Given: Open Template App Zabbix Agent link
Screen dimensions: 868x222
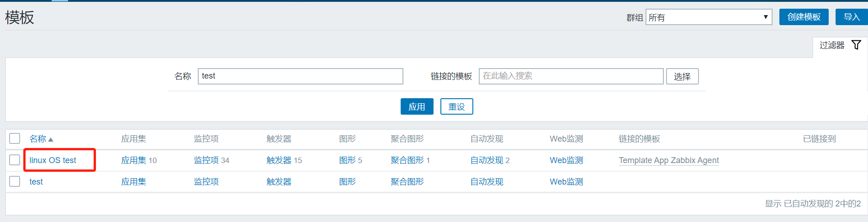Looking at the screenshot, I should 669,160.
